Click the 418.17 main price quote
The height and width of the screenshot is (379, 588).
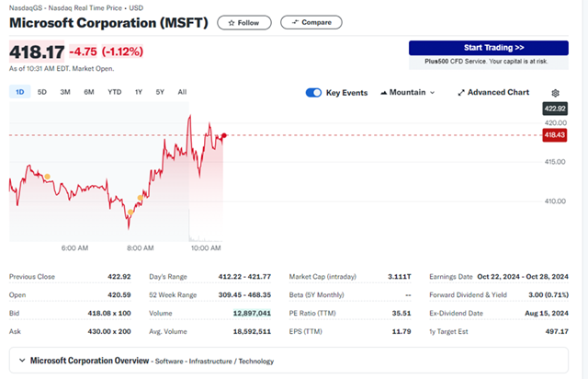pos(37,52)
